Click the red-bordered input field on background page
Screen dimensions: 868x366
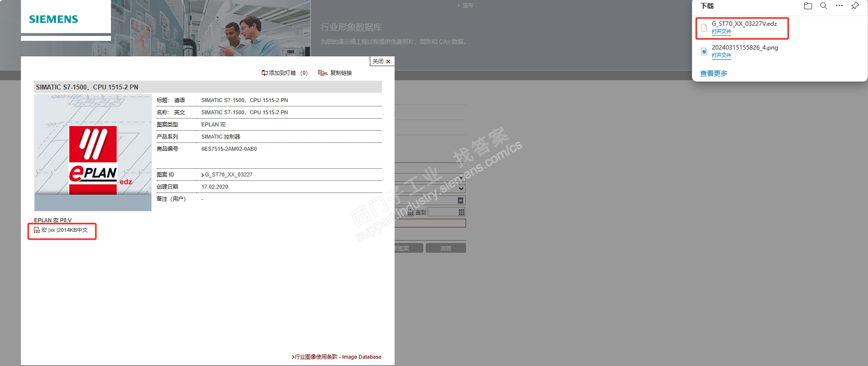[430, 223]
